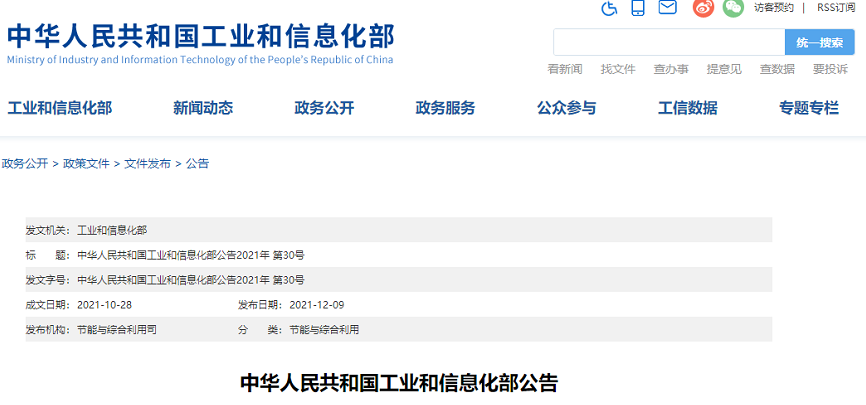The height and width of the screenshot is (405, 866).
Task: Open the Weibo icon
Action: (704, 7)
